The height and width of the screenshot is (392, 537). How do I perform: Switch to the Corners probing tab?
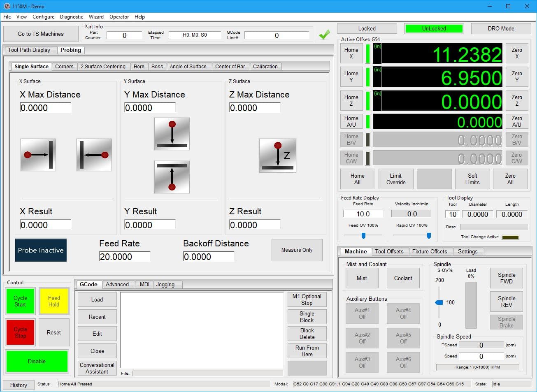click(64, 66)
